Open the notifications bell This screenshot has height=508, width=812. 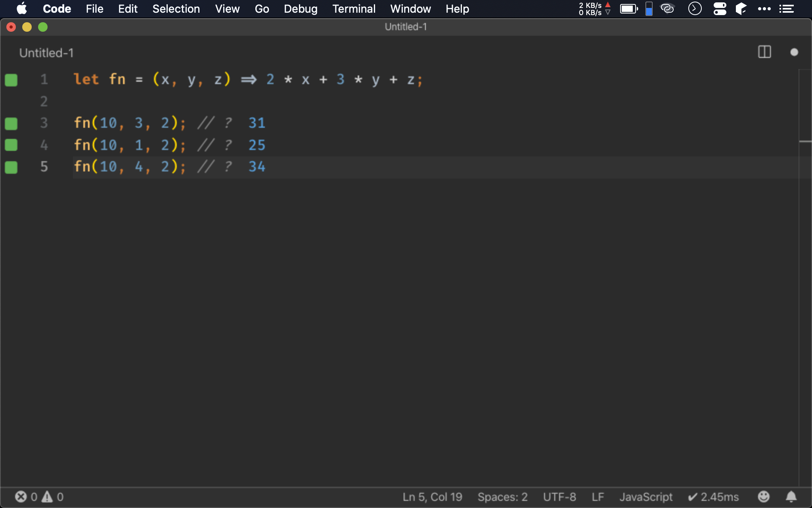point(791,496)
